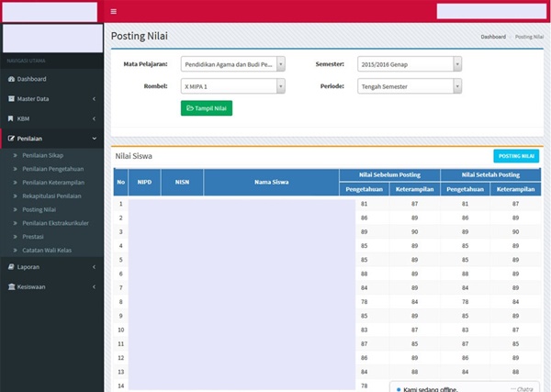Click Keterampilan header under Nilai Setelah Posting
Screen dimensions: 551x392
(515, 189)
